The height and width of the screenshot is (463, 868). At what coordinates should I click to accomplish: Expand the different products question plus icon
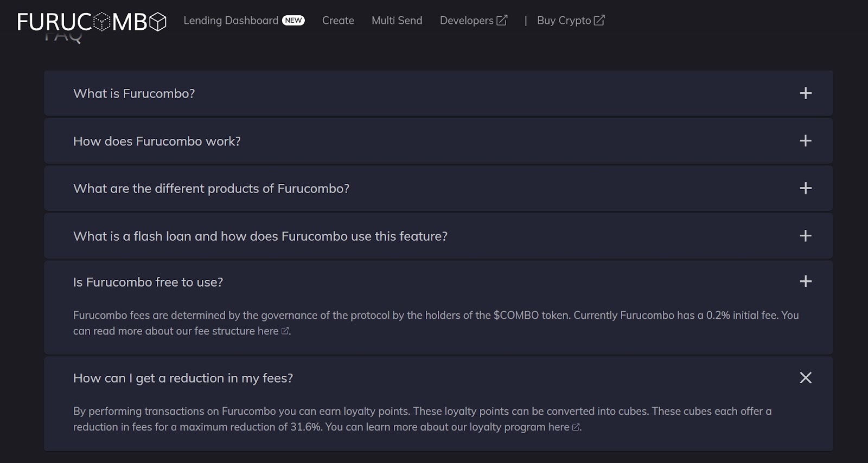click(x=806, y=188)
